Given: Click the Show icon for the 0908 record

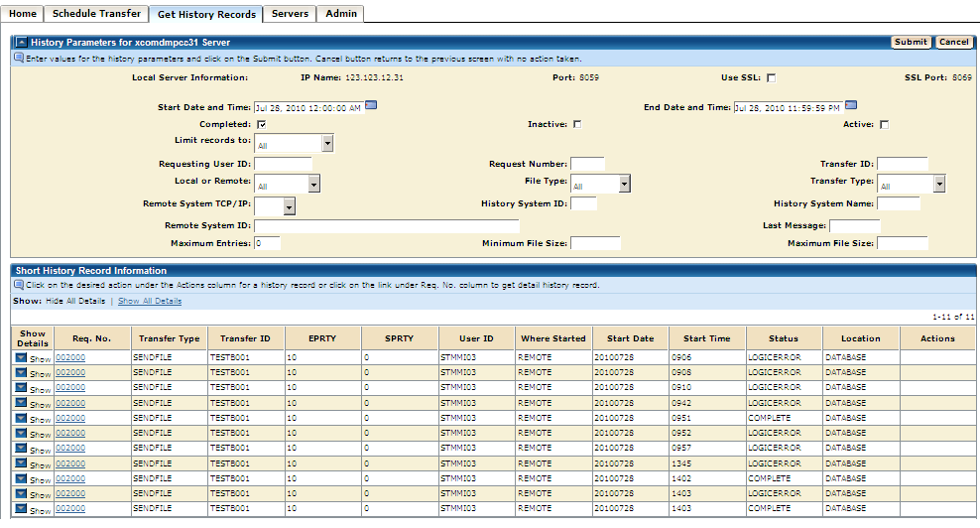Looking at the screenshot, I should 21,373.
